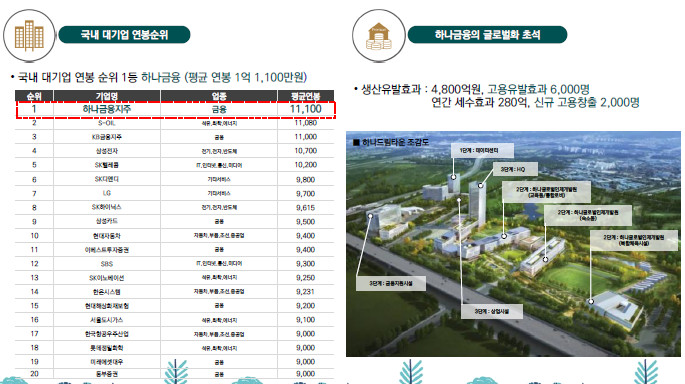Click the '업종' column header
This screenshot has width=685, height=384.
pos(219,96)
